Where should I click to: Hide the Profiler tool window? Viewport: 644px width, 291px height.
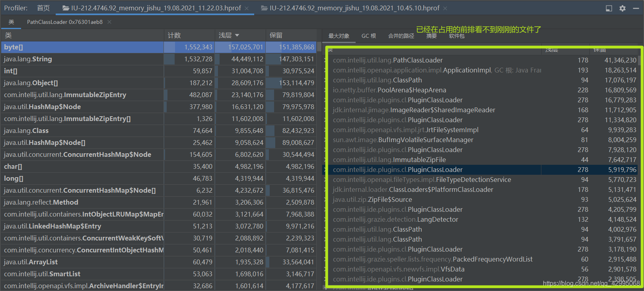[x=636, y=8]
